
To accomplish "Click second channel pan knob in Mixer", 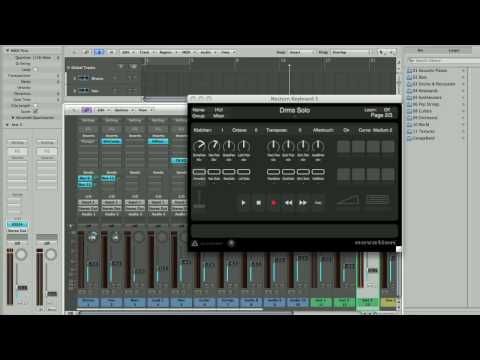I will click(x=115, y=237).
